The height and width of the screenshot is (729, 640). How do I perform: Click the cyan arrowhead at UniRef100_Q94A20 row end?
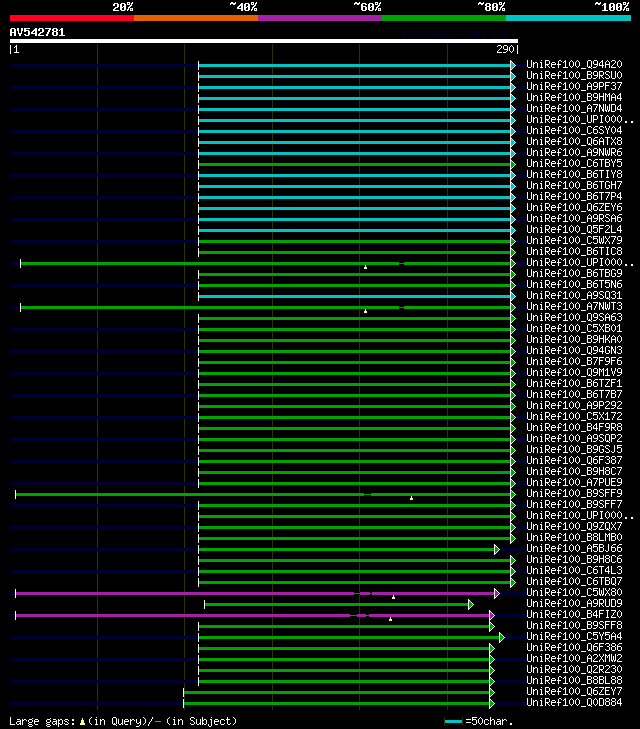[x=513, y=66]
